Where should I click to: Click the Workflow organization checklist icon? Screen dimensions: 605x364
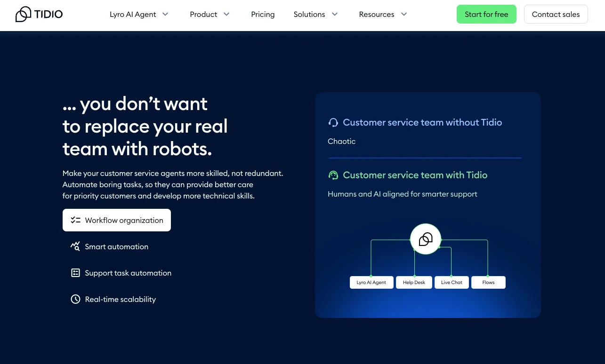(75, 220)
